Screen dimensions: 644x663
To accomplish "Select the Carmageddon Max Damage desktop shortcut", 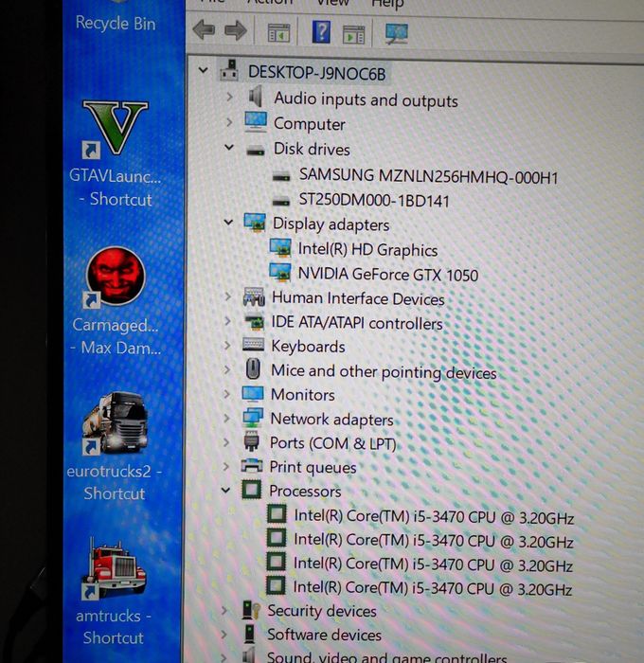I will pos(116,301).
